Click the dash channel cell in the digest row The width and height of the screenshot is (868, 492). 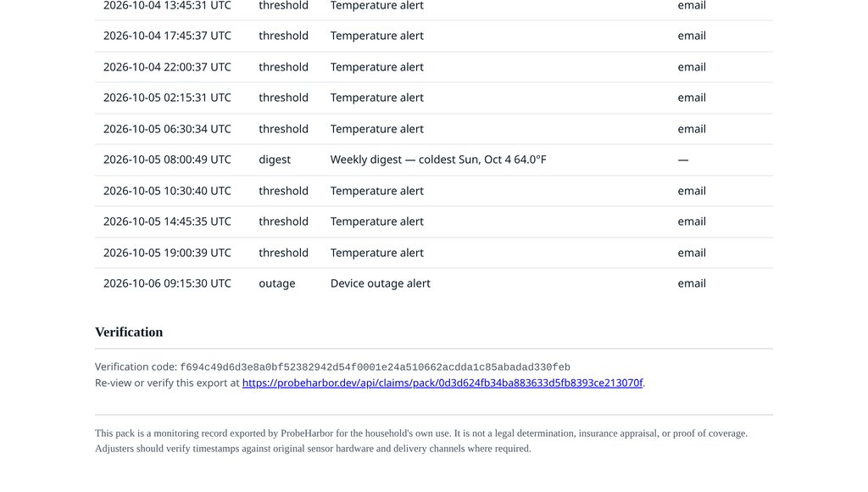pyautogui.click(x=683, y=160)
